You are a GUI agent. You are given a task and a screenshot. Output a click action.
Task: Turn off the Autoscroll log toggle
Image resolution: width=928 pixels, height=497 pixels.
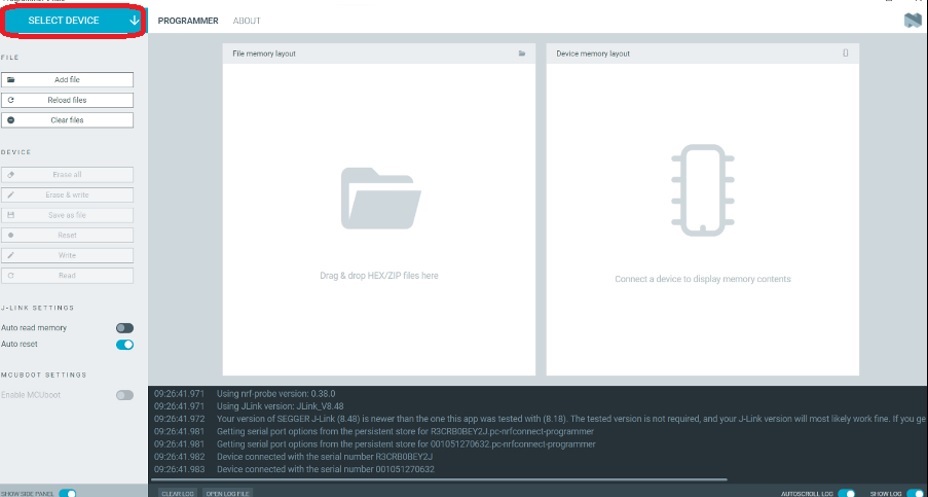click(x=846, y=493)
